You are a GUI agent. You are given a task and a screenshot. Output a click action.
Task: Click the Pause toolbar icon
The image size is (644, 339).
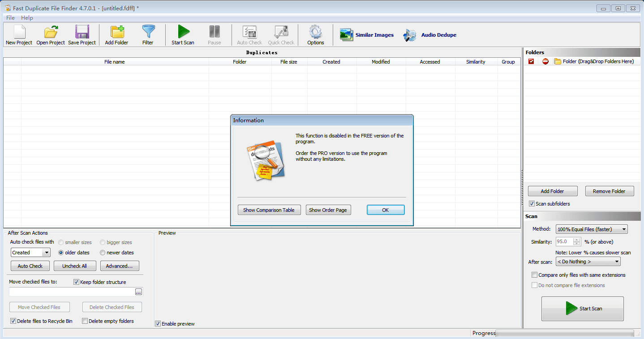click(215, 35)
